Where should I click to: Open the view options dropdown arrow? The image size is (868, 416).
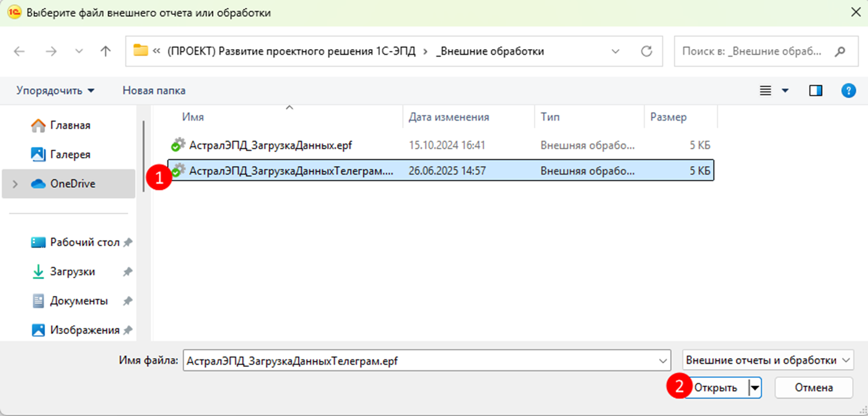785,91
